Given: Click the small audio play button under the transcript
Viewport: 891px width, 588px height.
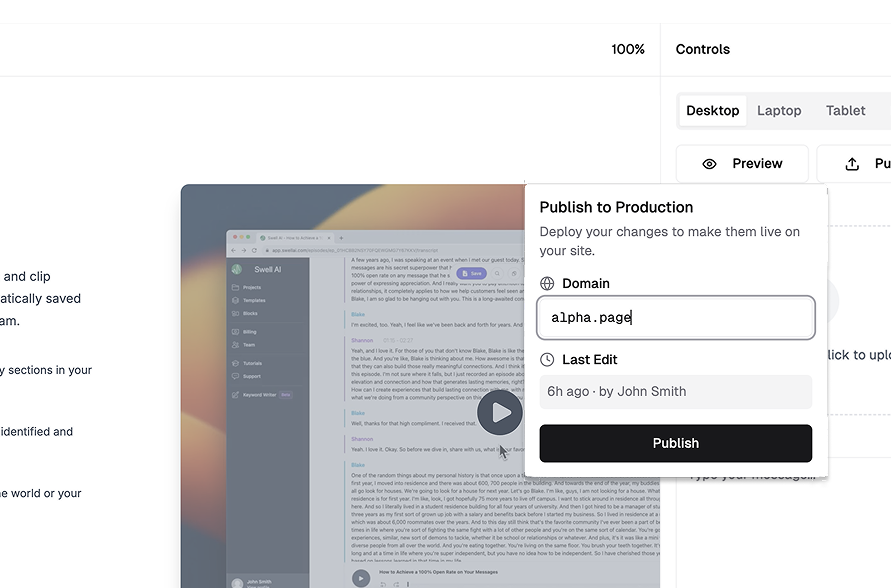Looking at the screenshot, I should click(361, 578).
